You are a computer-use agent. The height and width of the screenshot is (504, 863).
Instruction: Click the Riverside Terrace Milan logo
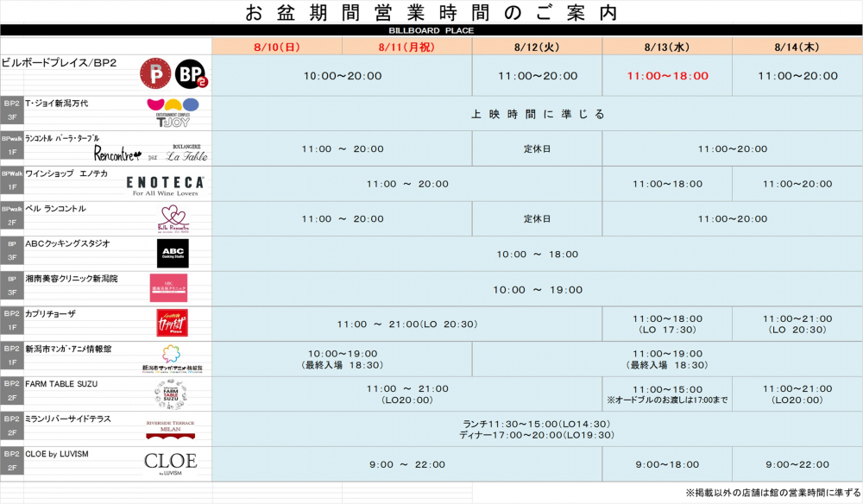click(171, 429)
